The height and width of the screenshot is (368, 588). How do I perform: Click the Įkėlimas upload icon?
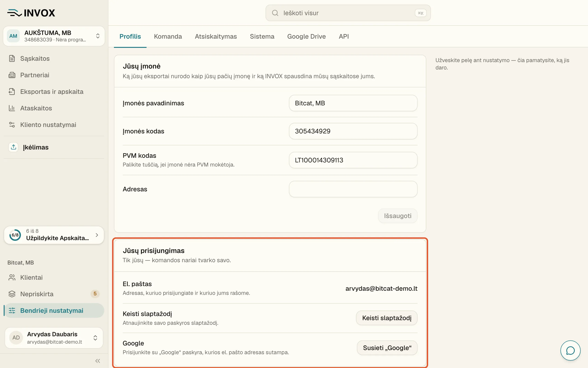tap(13, 147)
